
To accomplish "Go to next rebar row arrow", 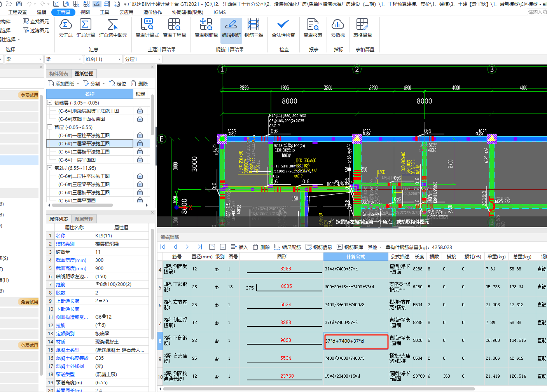I will (187, 247).
